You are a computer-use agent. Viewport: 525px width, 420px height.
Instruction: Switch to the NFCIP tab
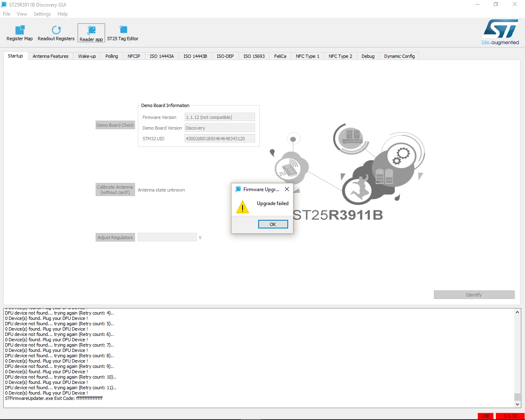coord(134,56)
